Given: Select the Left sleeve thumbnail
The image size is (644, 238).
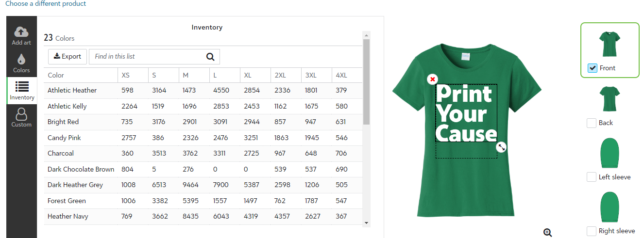Looking at the screenshot, I should coord(610,153).
